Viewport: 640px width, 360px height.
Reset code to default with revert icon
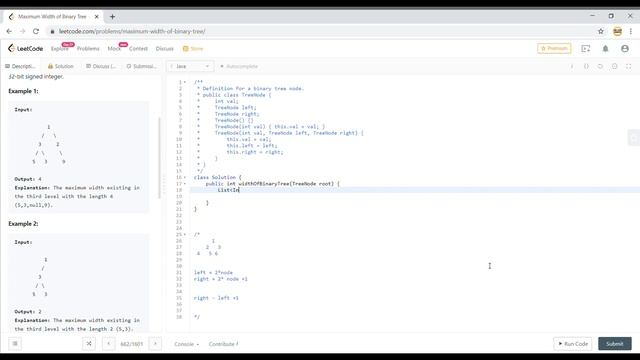(600, 66)
